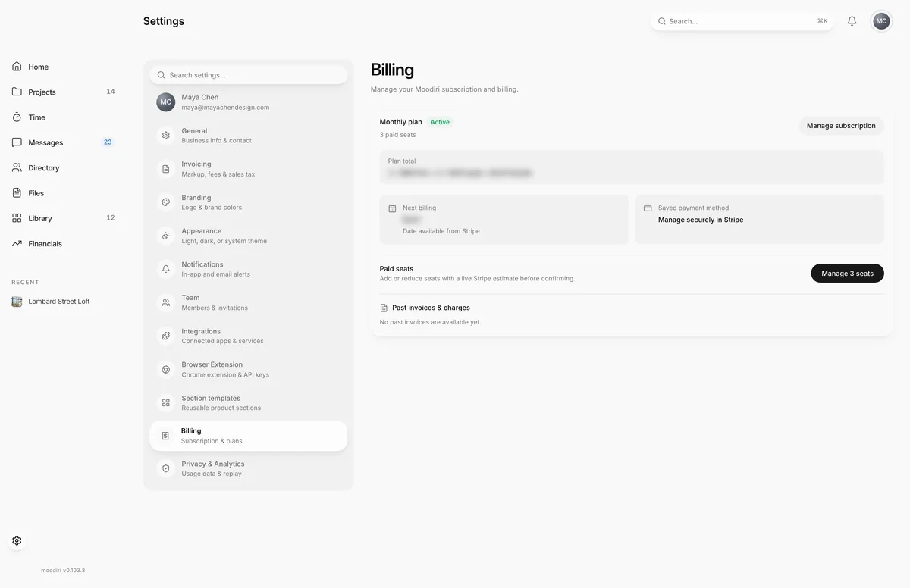Click the Time stopwatch icon

pyautogui.click(x=17, y=117)
